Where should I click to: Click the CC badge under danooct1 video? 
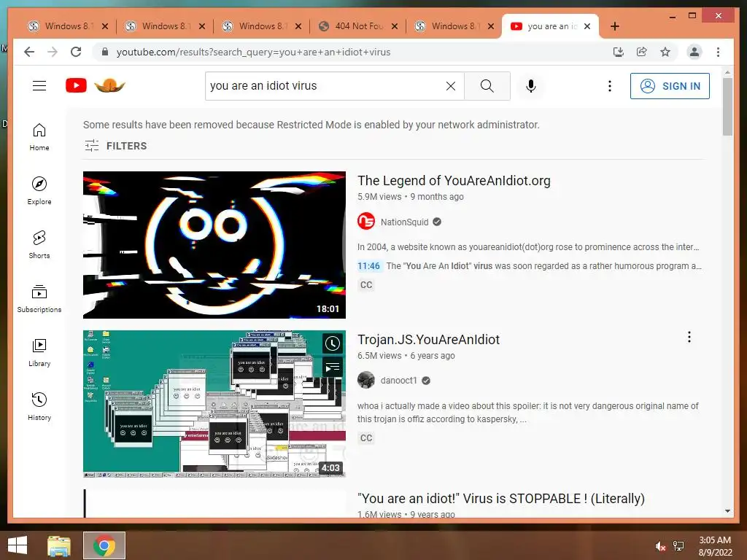pyautogui.click(x=366, y=437)
